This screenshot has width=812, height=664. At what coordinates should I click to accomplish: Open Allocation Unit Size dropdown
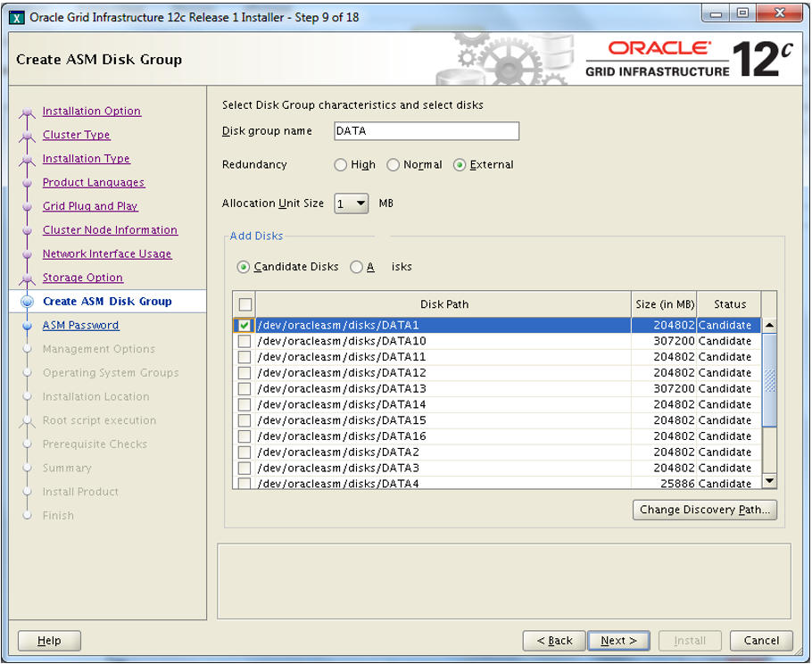tap(351, 203)
